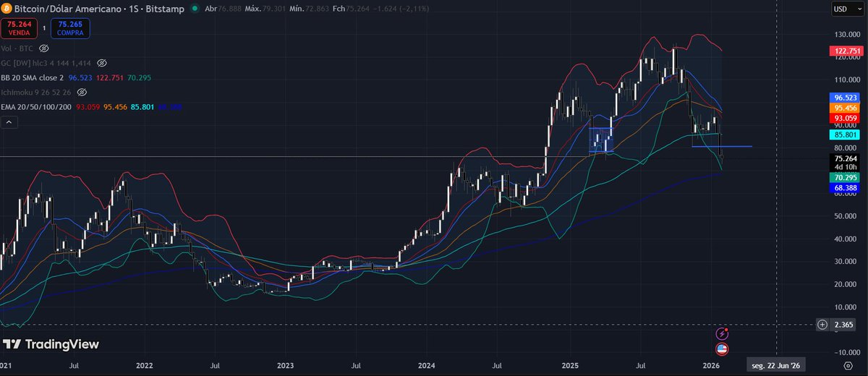
Task: Select the Ichimoku 9 26 52 26 legend
Action: point(36,93)
